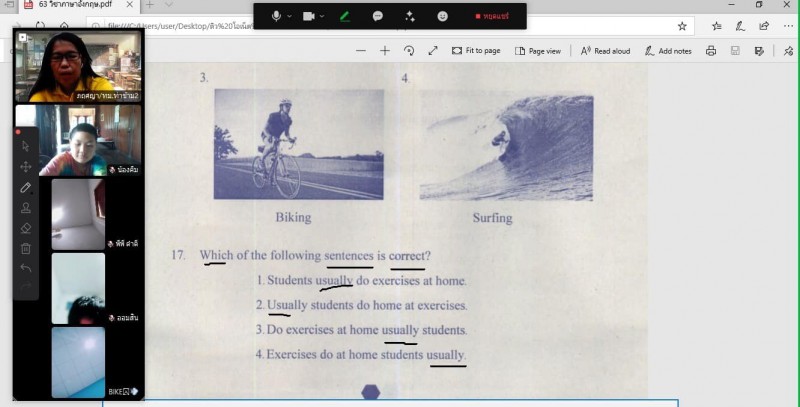The image size is (800, 407).
Task: Open microphone options dropdown arrow
Action: tap(290, 16)
